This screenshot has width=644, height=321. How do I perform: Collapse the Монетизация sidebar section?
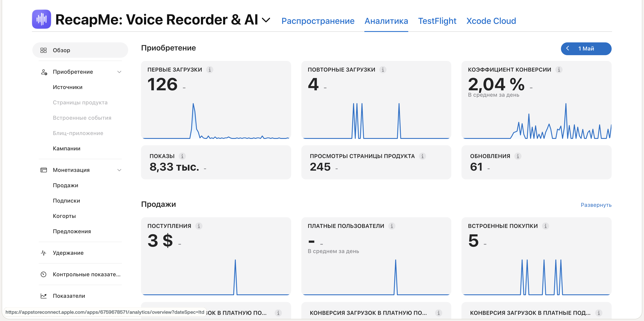(x=119, y=170)
